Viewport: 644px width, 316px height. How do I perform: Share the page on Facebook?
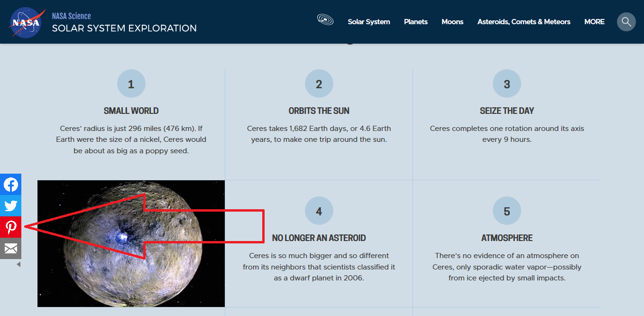click(10, 184)
